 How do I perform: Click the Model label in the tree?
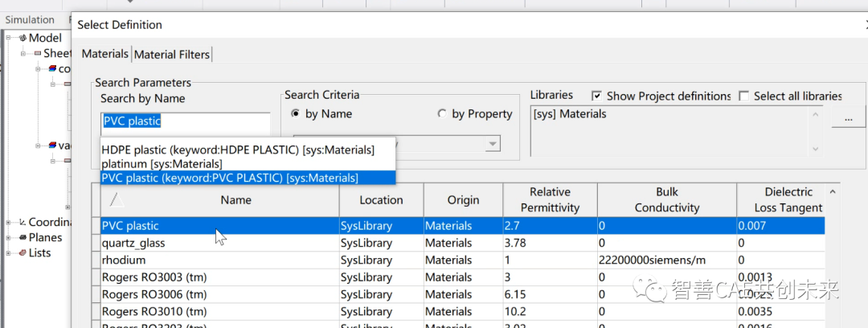45,39
